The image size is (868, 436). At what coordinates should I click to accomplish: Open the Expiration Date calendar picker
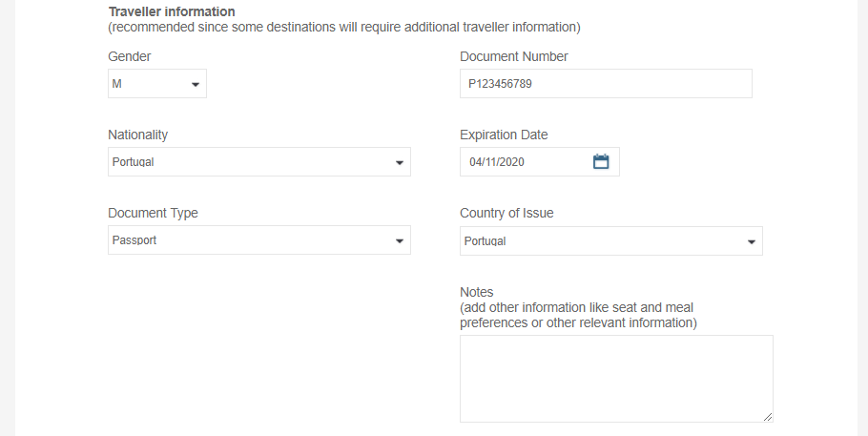[601, 162]
